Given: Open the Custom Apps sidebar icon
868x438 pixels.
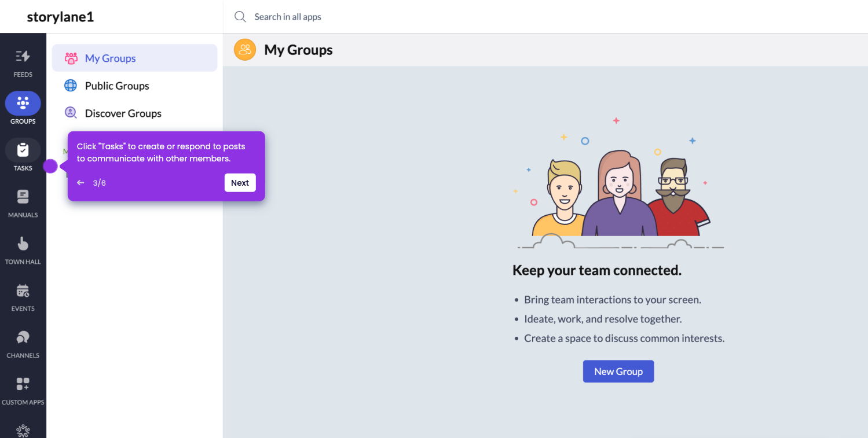Looking at the screenshot, I should tap(23, 384).
